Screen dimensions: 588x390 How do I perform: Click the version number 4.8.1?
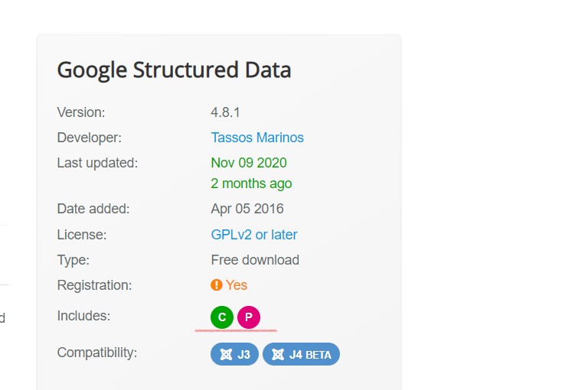(225, 112)
